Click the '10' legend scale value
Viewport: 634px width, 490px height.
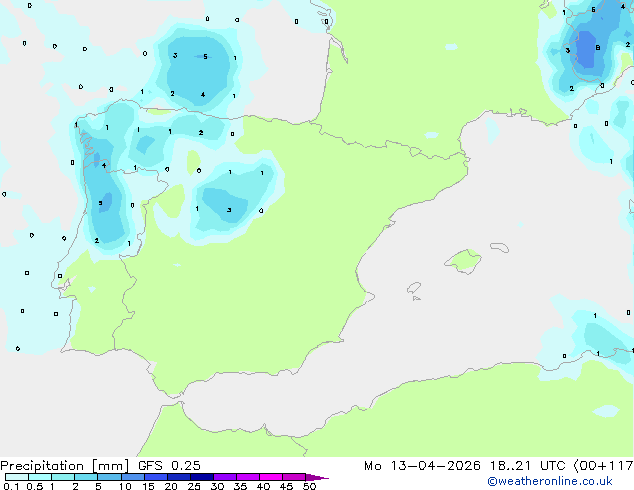(x=125, y=486)
